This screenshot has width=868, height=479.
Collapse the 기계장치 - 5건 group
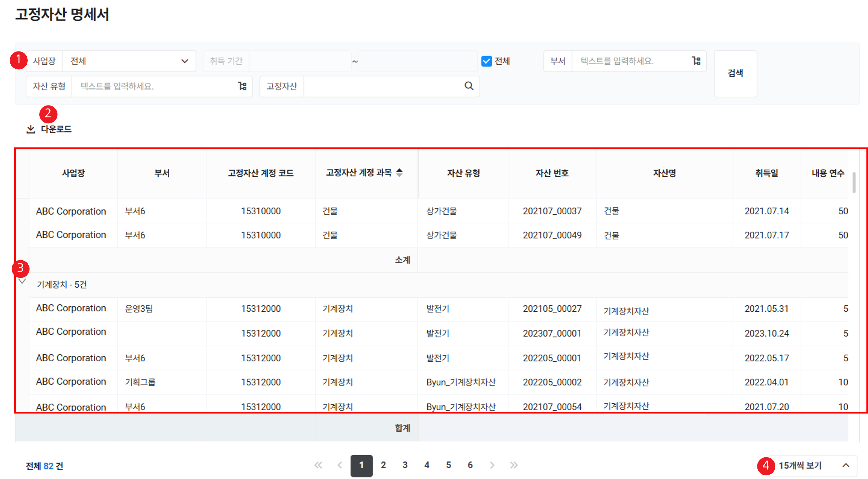[x=22, y=282]
